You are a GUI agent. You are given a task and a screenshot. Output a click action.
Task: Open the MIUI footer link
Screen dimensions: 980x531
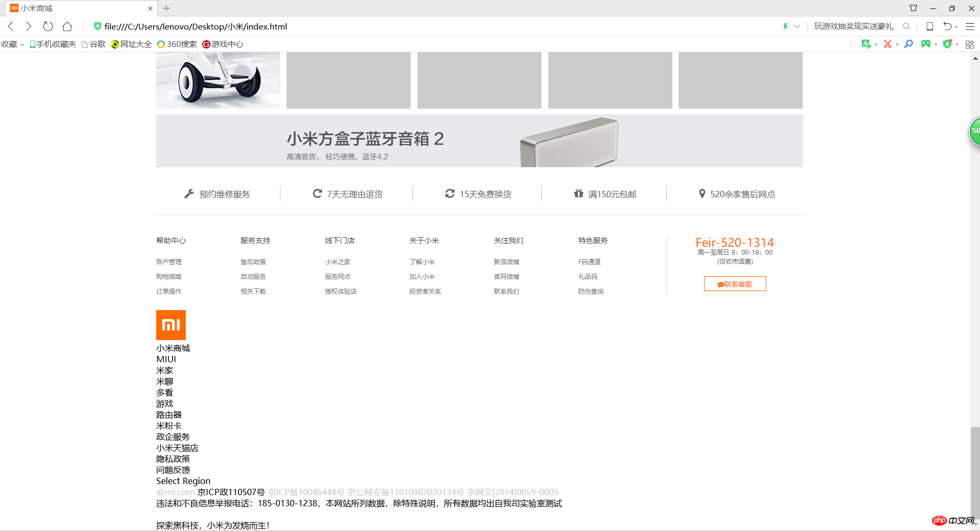pyautogui.click(x=166, y=359)
